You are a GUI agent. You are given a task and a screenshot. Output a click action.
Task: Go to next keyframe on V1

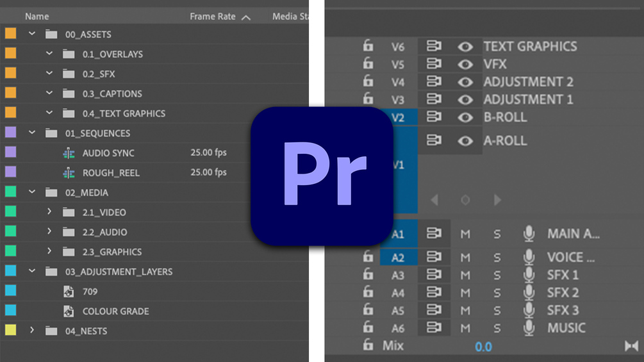pyautogui.click(x=497, y=200)
